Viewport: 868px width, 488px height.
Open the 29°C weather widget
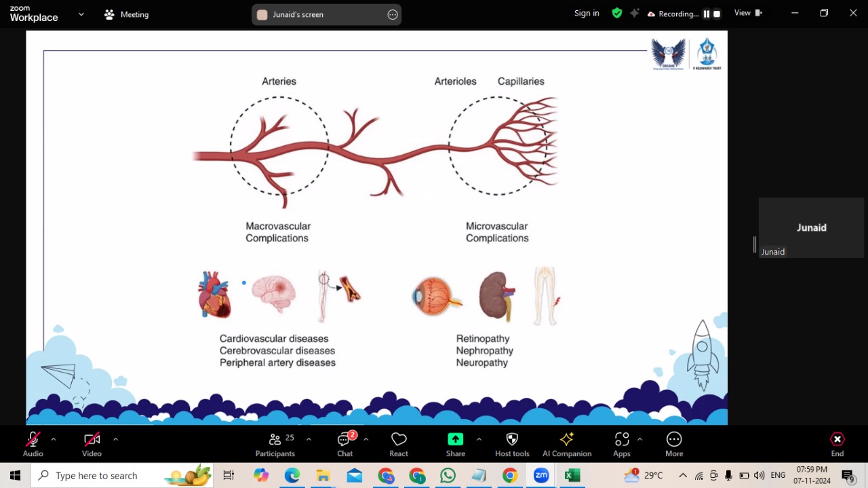(643, 475)
